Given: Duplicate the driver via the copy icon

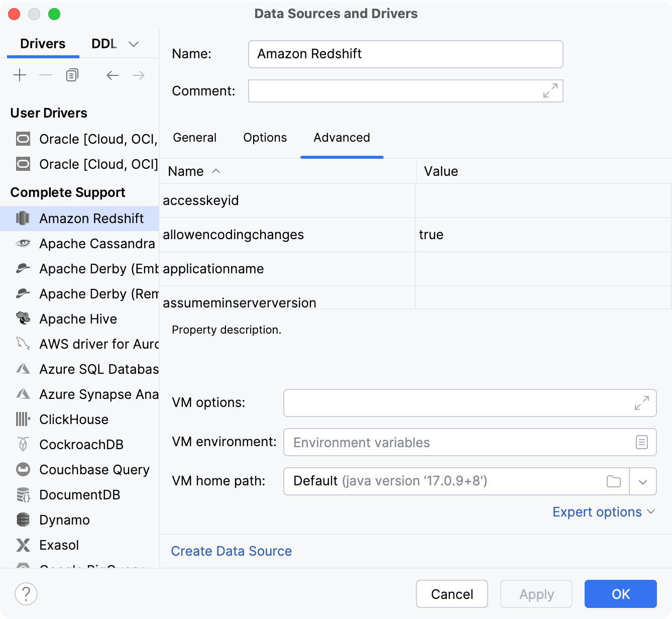Looking at the screenshot, I should point(72,75).
